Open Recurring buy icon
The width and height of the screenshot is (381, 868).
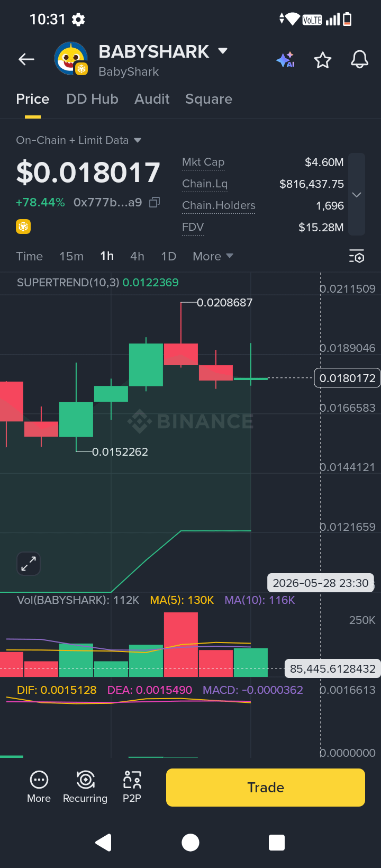(x=85, y=786)
